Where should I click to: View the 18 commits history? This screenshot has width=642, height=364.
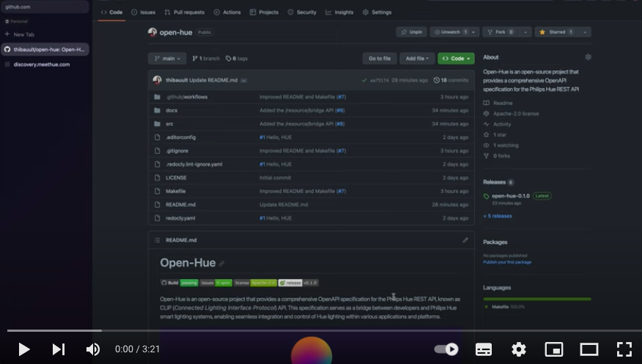[x=451, y=80]
